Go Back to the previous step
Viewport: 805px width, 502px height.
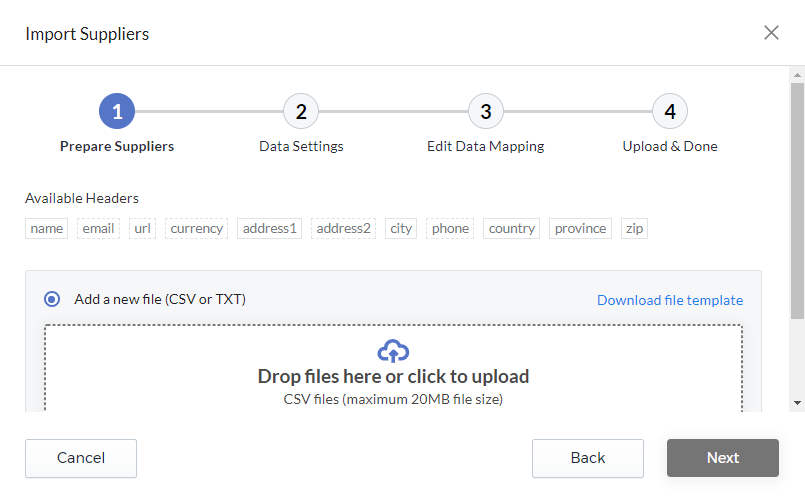tap(588, 458)
